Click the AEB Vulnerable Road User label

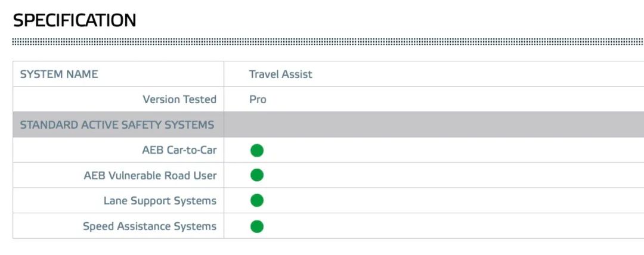[150, 176]
